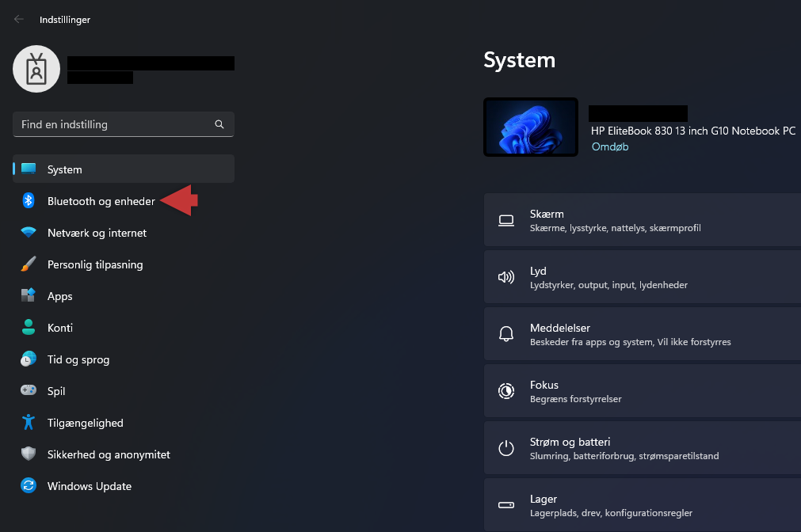Click the description 'Skærme, lysstyrke, nattelys, skærmprofil'

pyautogui.click(x=615, y=228)
